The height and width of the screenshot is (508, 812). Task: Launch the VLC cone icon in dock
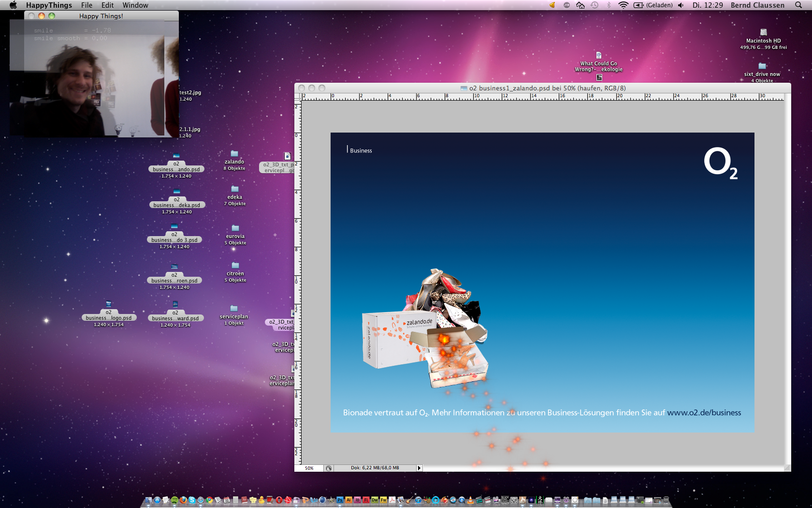point(470,500)
